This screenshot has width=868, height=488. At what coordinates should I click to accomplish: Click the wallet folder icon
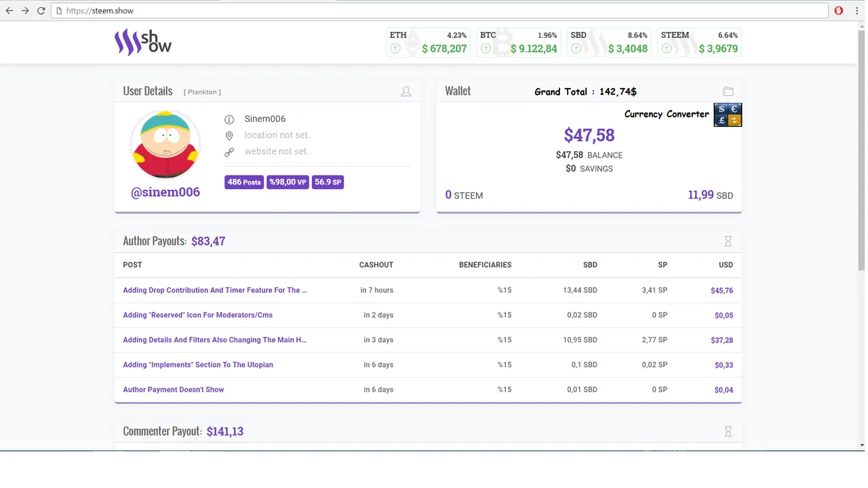[728, 91]
